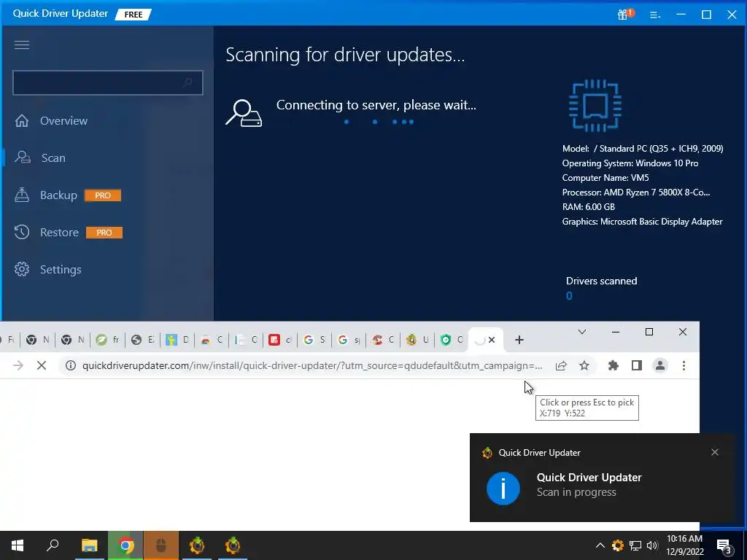Image resolution: width=747 pixels, height=560 pixels.
Task: Click the "RAM: 6.00 GB" line
Action: tap(589, 207)
